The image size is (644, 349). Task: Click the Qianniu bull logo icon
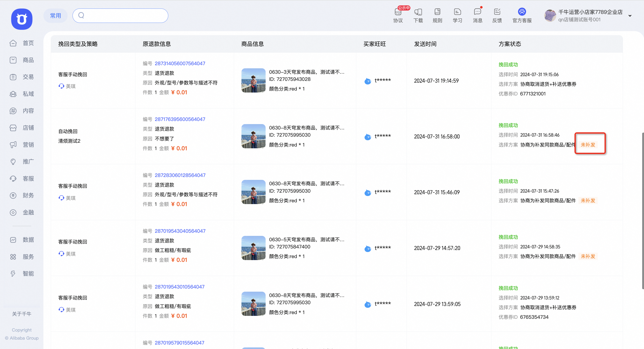click(x=22, y=19)
